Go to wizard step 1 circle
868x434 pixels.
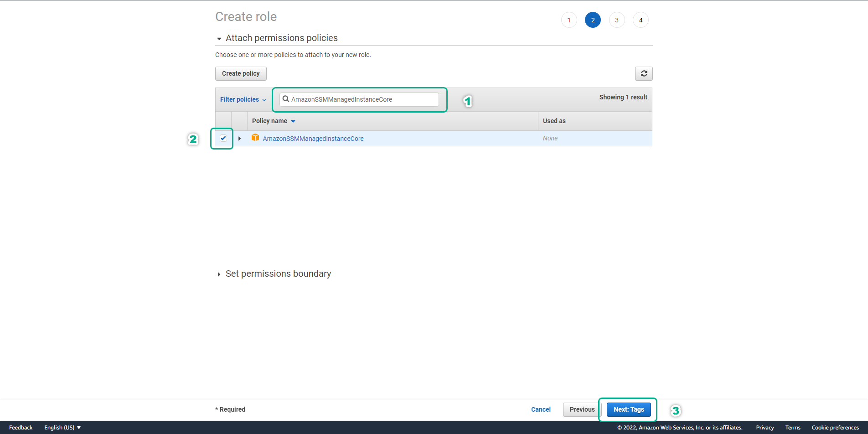pos(568,20)
